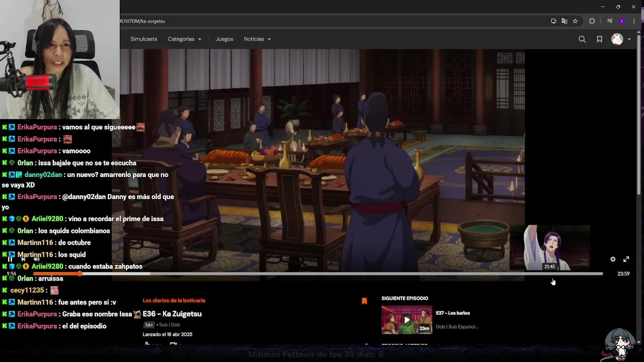Viewport: 644px width, 362px height.
Task: Open the browser Extensions puzzle icon
Action: point(592,21)
